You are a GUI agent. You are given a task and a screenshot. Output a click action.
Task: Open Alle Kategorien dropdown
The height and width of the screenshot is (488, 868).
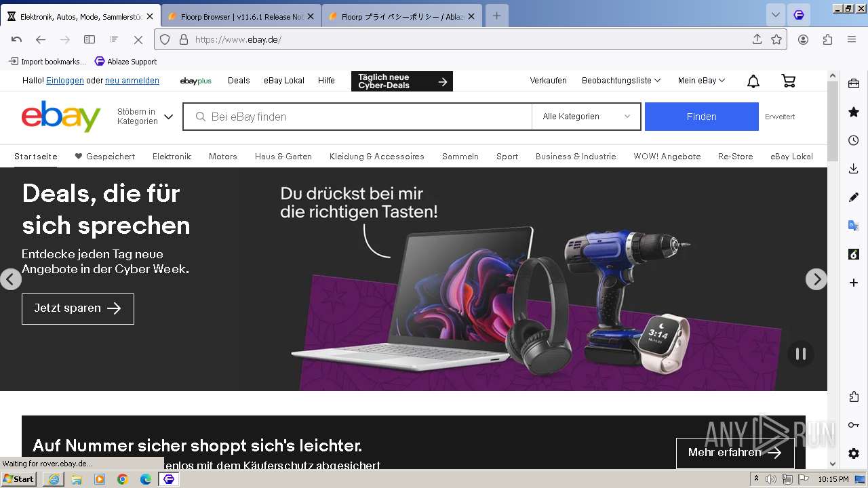(586, 117)
